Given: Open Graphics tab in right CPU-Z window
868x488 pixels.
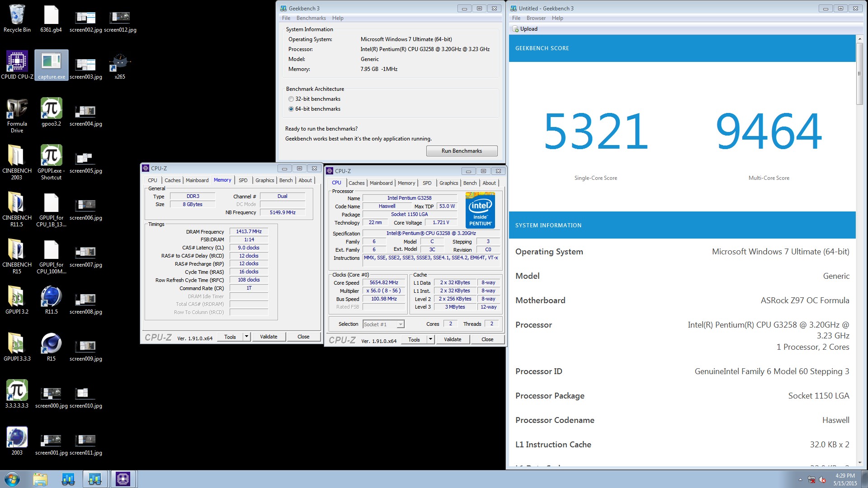Looking at the screenshot, I should [448, 183].
